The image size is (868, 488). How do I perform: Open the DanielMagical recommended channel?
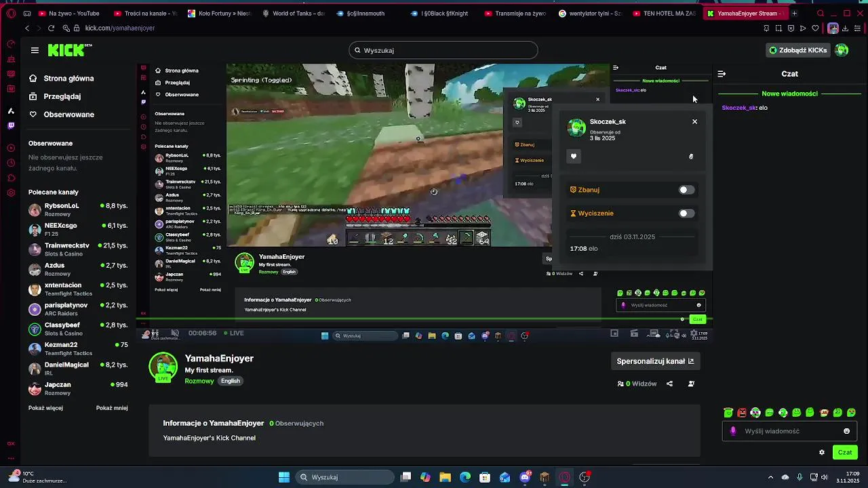tap(78, 368)
